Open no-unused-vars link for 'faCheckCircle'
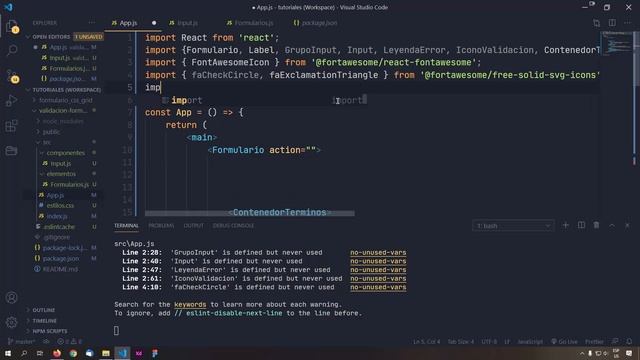Screen dimensions: 640x360 378,287
